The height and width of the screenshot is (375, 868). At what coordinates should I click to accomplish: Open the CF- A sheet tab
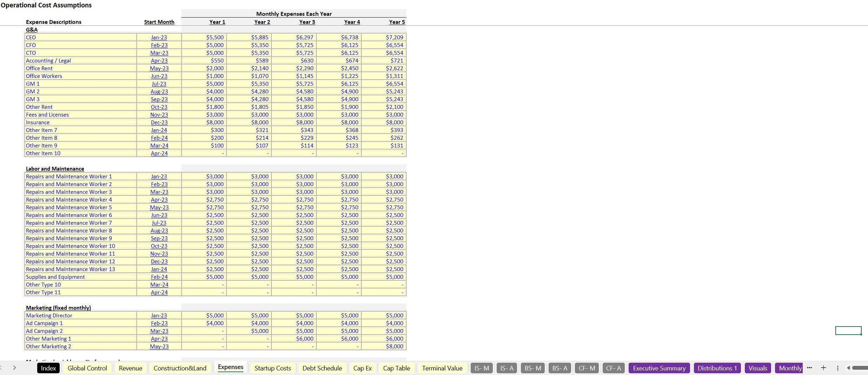(614, 368)
